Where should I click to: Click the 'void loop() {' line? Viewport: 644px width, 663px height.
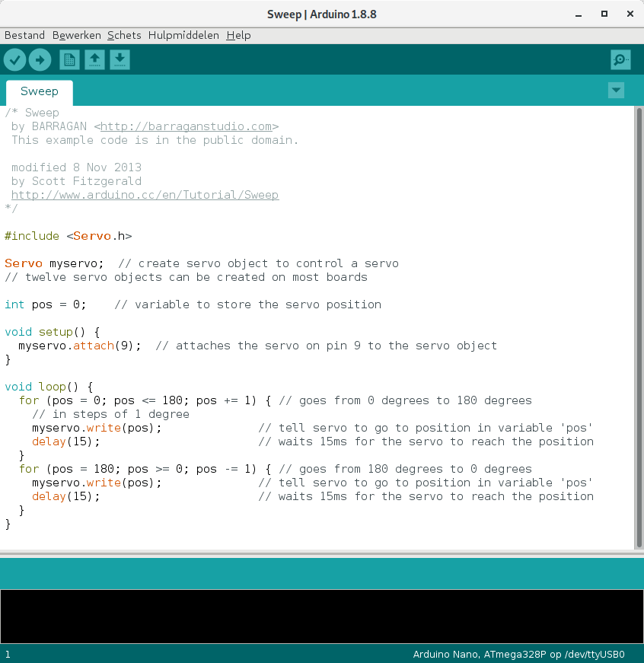[49, 387]
